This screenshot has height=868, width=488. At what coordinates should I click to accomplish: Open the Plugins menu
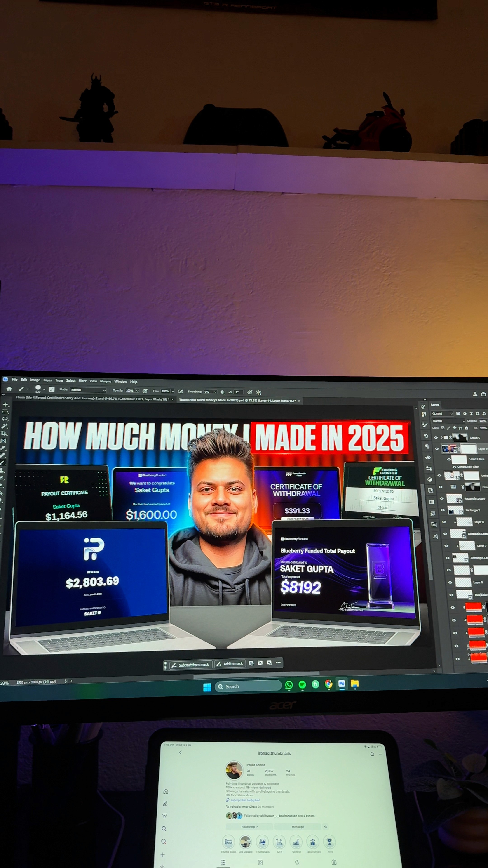[x=106, y=381]
